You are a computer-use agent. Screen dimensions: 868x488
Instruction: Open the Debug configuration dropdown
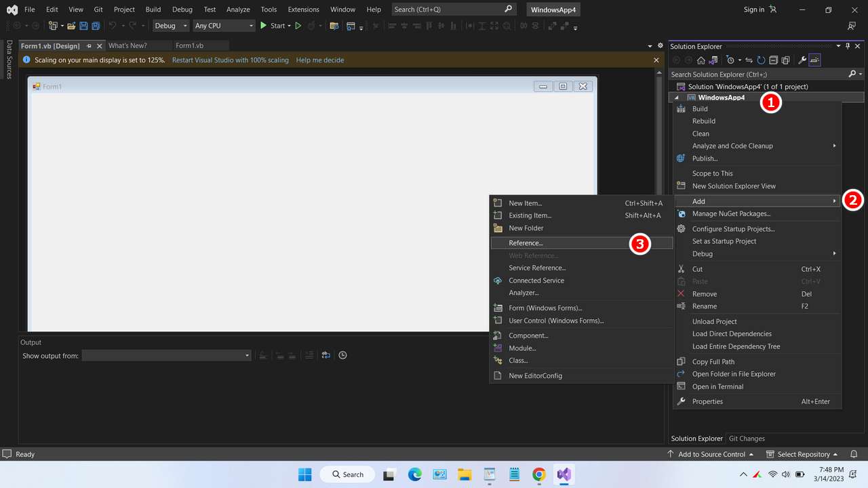click(171, 26)
